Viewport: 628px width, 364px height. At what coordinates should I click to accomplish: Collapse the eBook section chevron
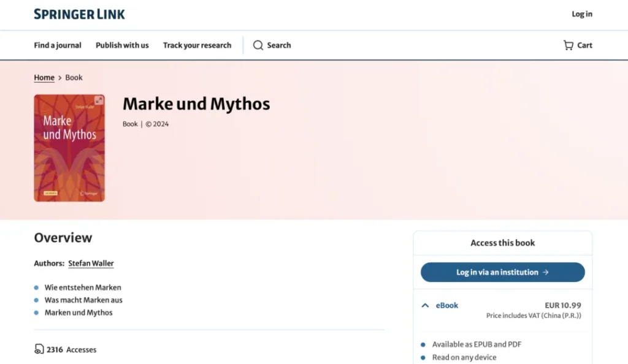pos(425,305)
